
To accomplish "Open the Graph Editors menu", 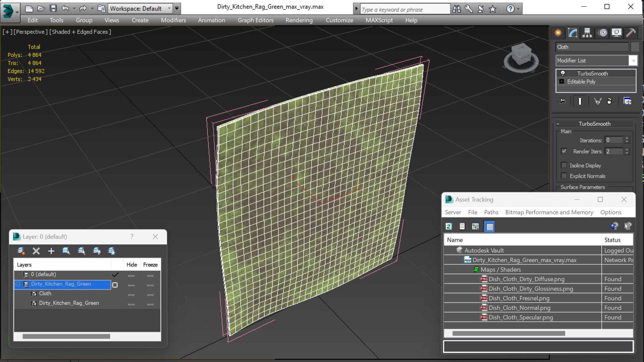I will click(255, 20).
